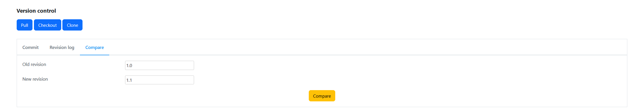This screenshot has height=110, width=644.
Task: Switch to the Commit tab
Action: (30, 48)
